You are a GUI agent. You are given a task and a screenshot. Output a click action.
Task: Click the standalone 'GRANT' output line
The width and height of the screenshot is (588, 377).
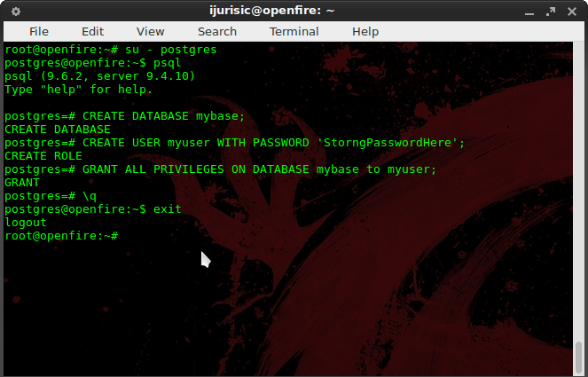coord(22,183)
